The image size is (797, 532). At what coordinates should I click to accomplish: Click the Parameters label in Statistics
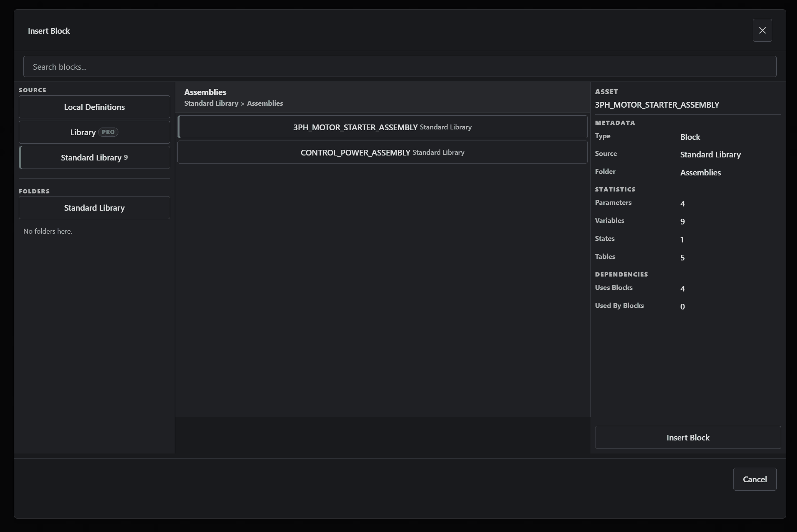[613, 203]
